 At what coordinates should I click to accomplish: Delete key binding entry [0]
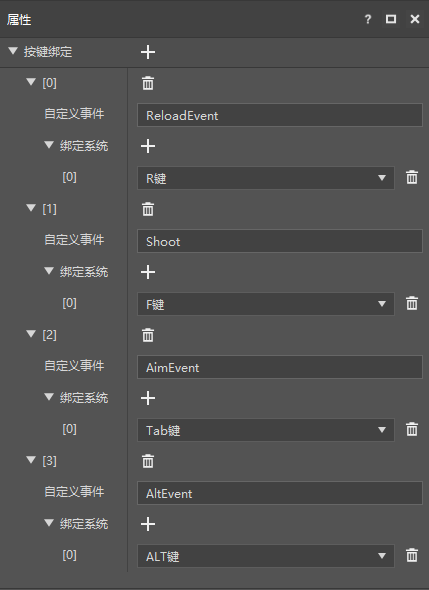point(148,83)
